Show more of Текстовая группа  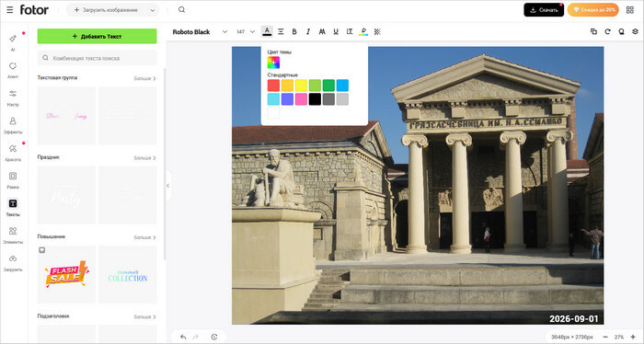pos(145,78)
